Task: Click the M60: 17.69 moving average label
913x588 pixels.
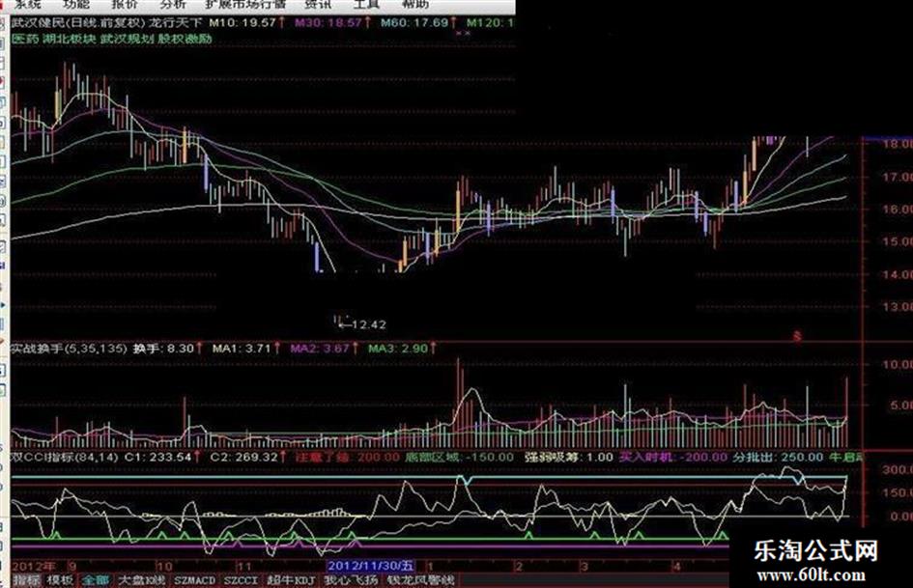Action: 414,23
